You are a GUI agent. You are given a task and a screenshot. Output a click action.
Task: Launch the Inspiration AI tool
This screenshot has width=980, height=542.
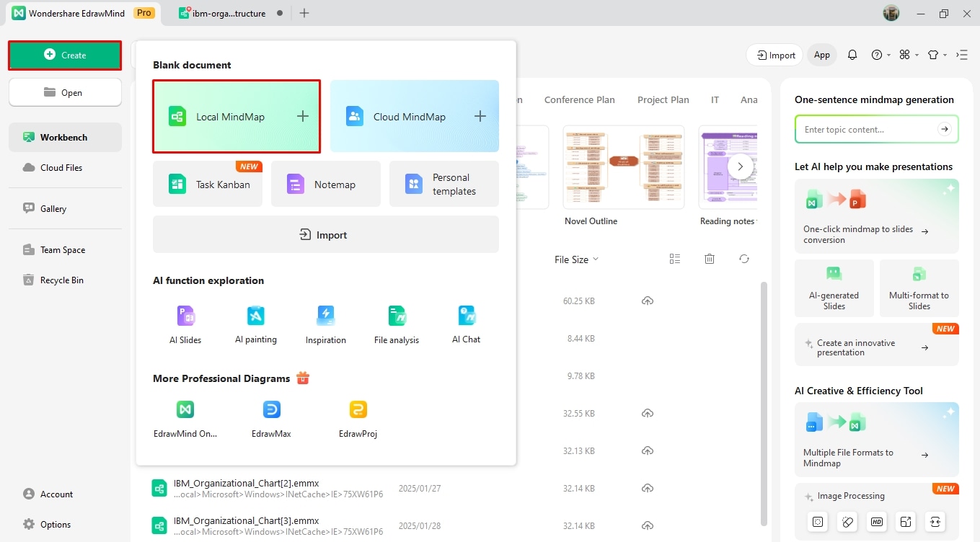[x=326, y=325]
